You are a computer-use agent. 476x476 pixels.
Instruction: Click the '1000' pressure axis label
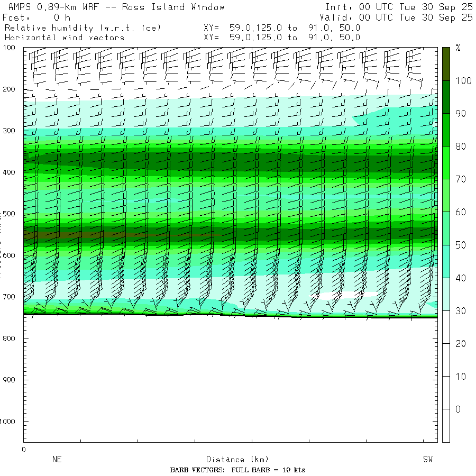coord(7,422)
